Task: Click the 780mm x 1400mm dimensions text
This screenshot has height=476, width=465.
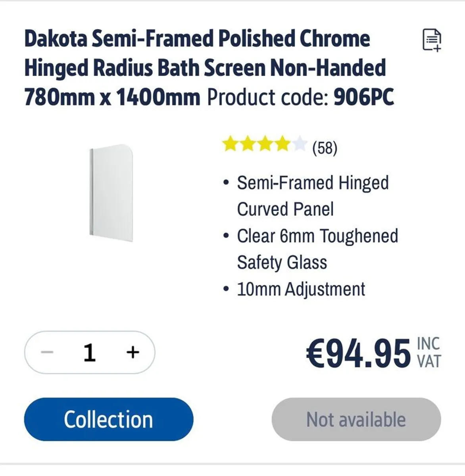Action: [112, 97]
